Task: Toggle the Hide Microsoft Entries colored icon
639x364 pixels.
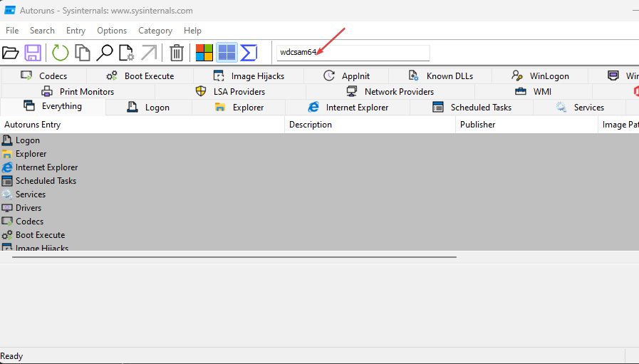Action: tap(204, 53)
